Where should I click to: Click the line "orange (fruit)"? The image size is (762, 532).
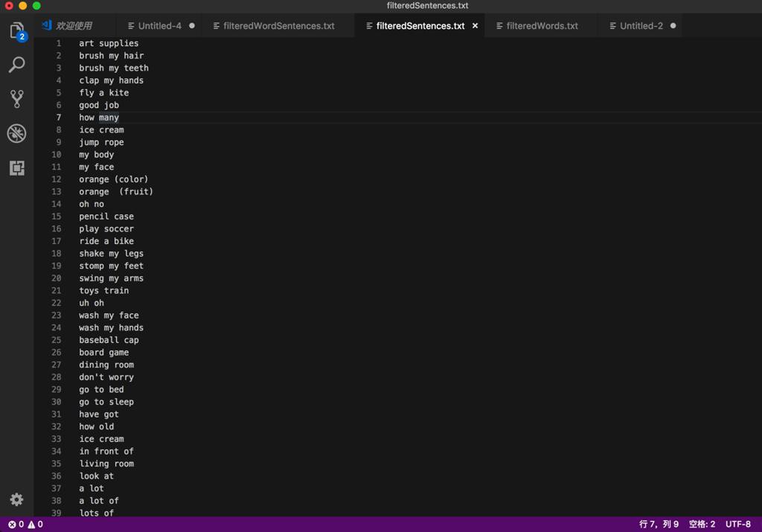[x=116, y=192]
